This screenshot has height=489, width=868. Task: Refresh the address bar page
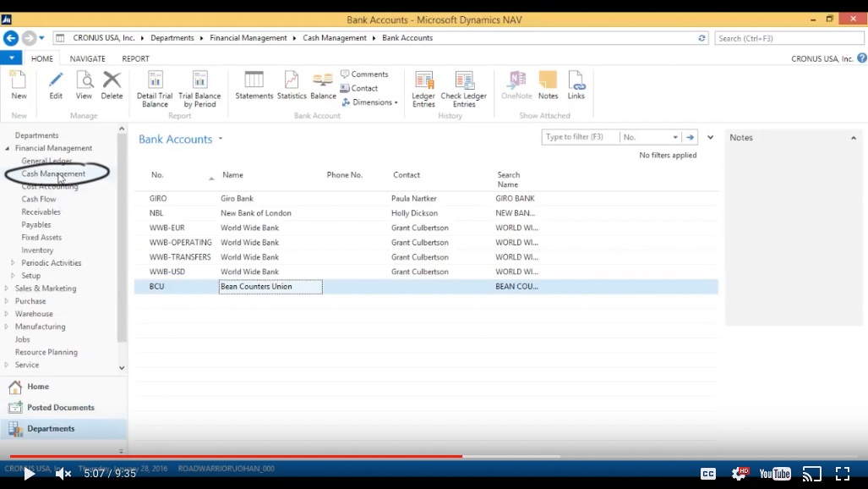(x=701, y=38)
